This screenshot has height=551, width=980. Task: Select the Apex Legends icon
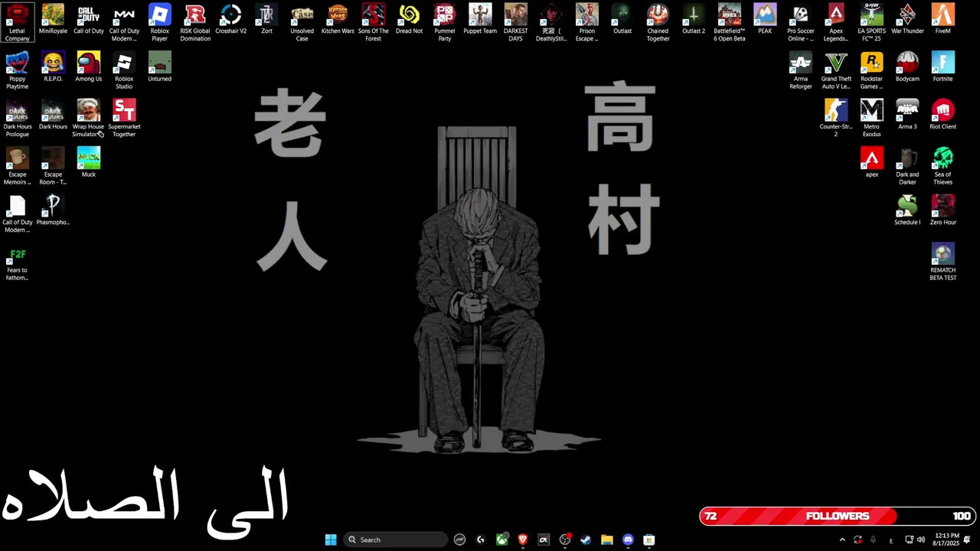pyautogui.click(x=836, y=23)
